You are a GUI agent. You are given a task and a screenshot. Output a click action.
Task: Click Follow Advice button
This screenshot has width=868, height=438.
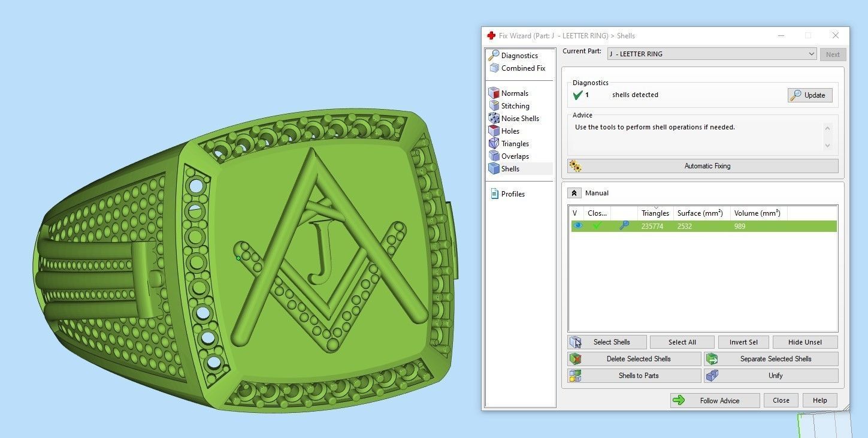click(x=715, y=400)
